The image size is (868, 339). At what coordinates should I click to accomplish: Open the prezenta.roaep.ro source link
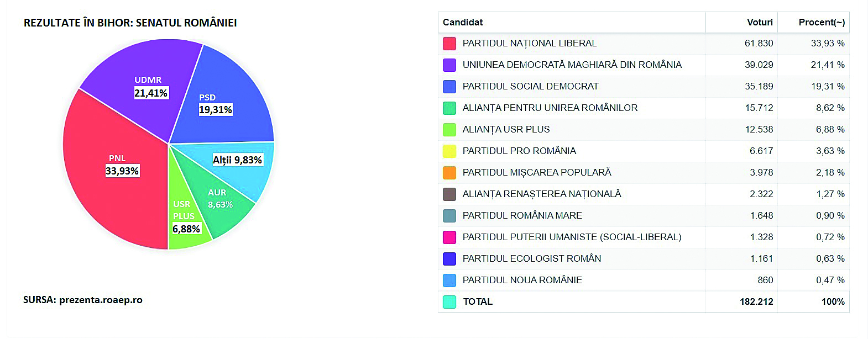(101, 300)
